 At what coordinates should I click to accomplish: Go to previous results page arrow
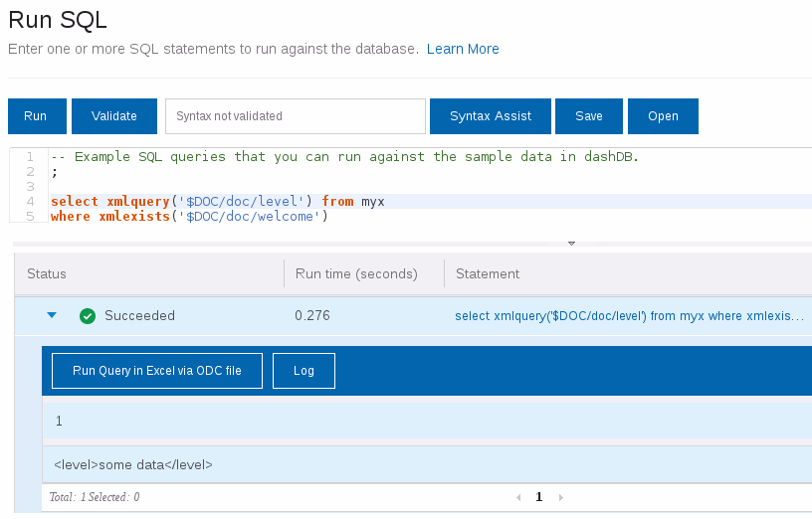517,497
